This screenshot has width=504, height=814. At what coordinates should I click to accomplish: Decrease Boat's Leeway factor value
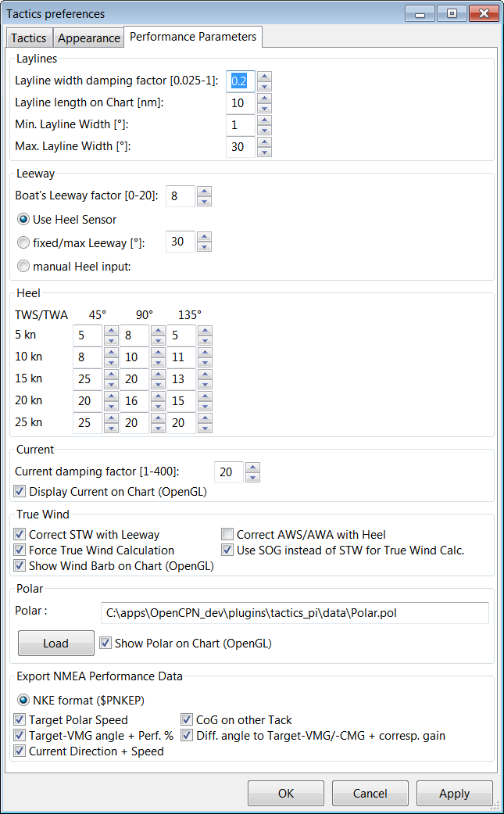[x=204, y=201]
